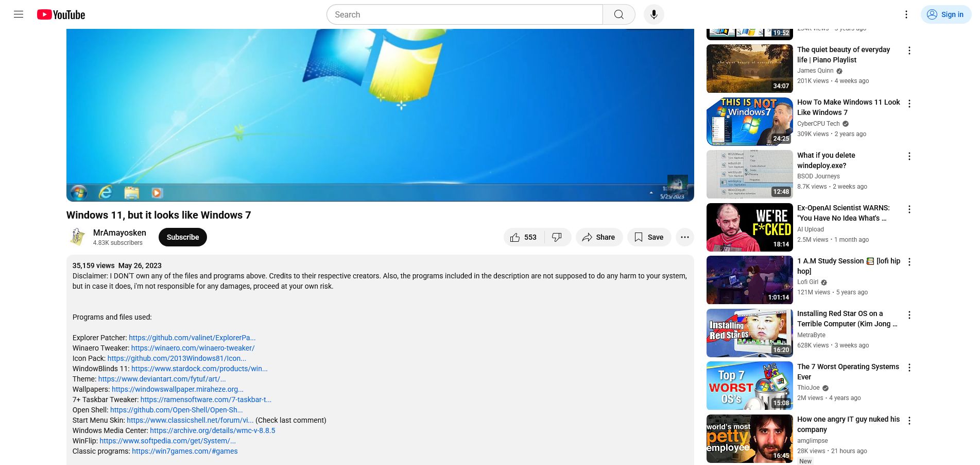Image resolution: width=980 pixels, height=465 pixels.
Task: Open more actions menu next to Save
Action: tap(684, 237)
